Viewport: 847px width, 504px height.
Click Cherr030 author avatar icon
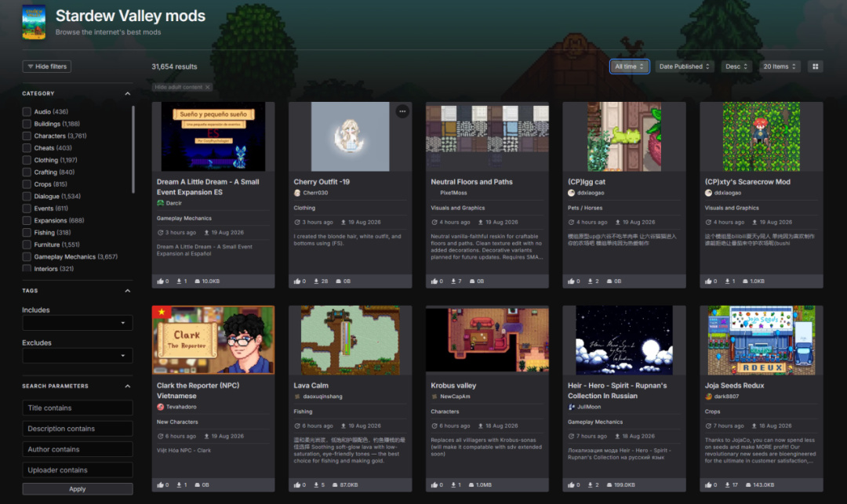(297, 193)
